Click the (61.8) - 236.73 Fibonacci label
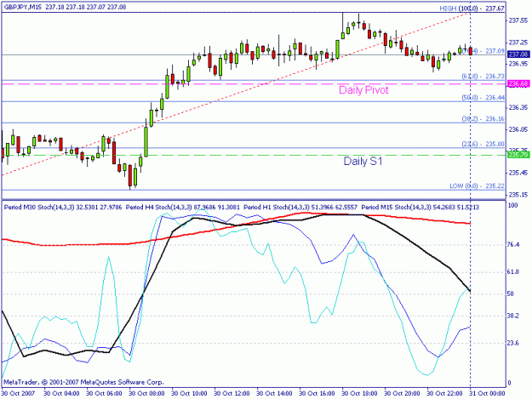 [483, 77]
